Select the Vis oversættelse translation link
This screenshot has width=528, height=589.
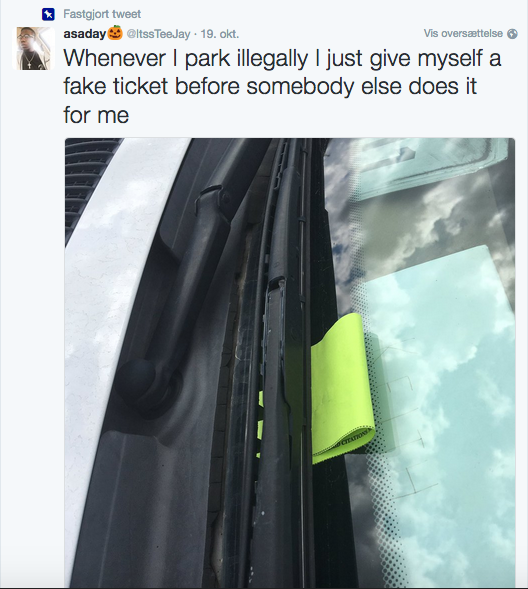[463, 33]
